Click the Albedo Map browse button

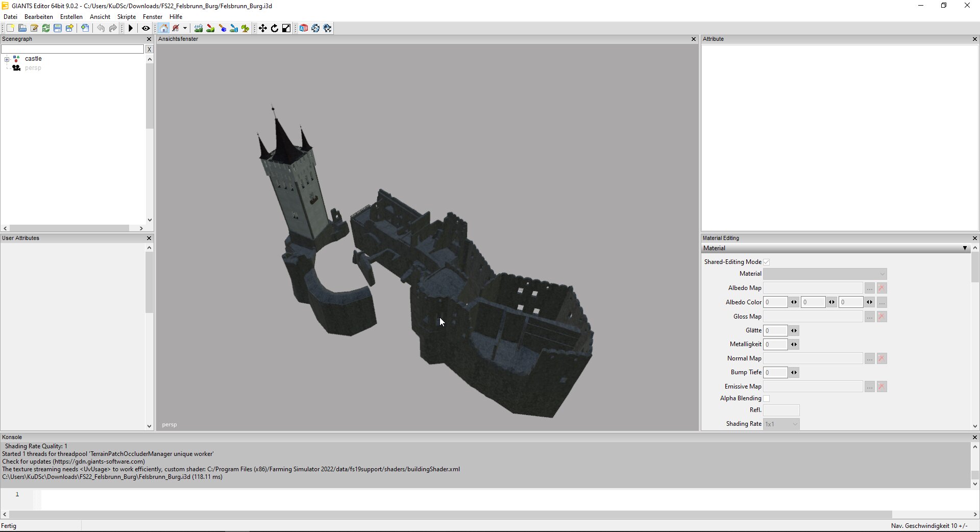point(869,288)
